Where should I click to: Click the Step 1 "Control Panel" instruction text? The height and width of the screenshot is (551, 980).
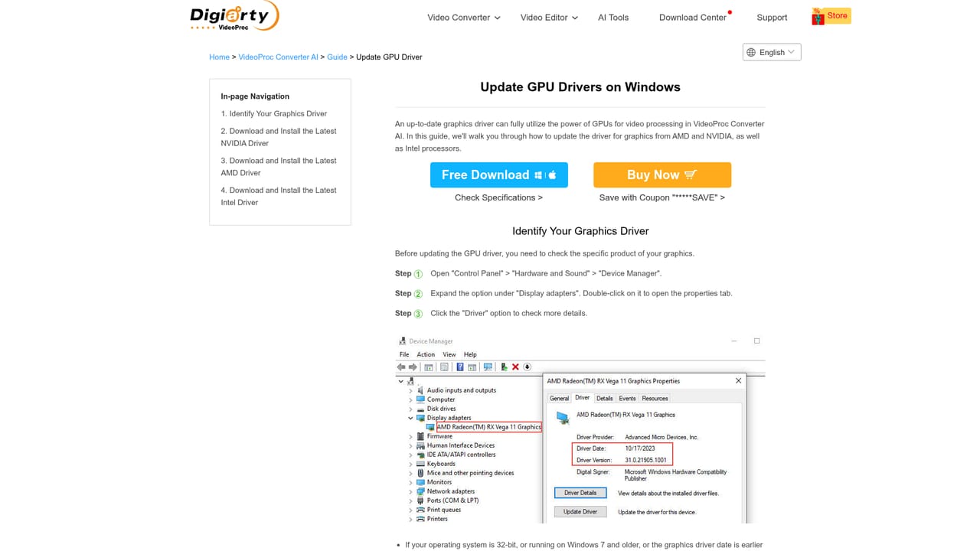click(546, 274)
